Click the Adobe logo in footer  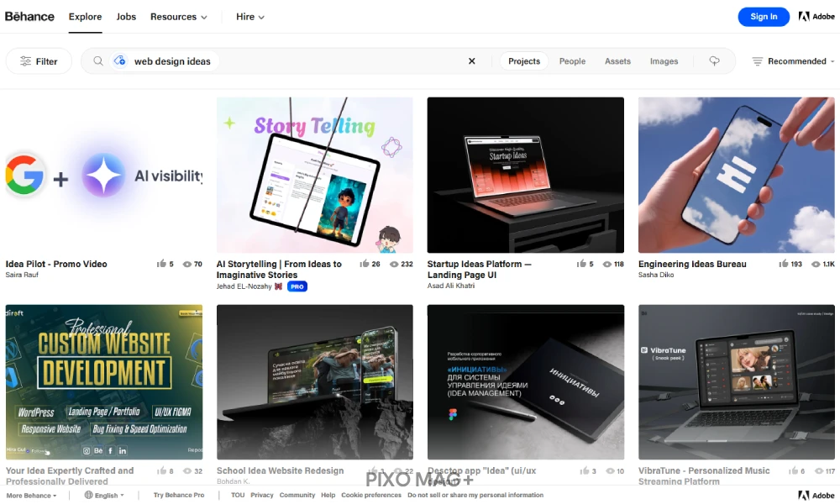(x=816, y=496)
